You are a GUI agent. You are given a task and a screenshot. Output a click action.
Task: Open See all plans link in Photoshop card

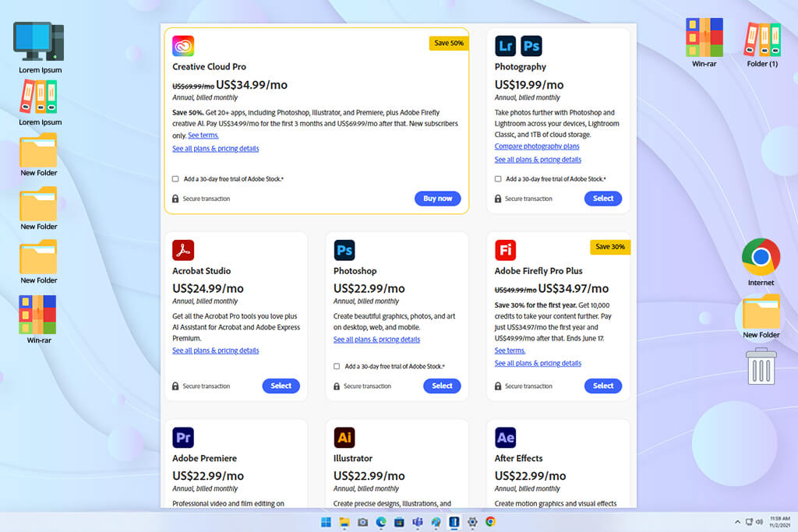376,340
